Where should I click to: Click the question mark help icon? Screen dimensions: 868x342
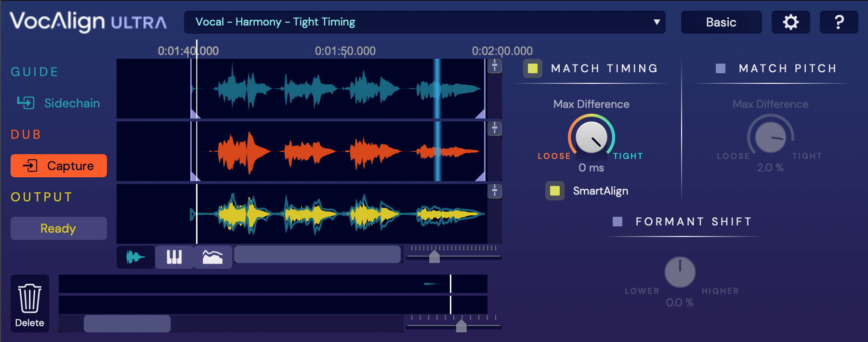click(x=839, y=22)
